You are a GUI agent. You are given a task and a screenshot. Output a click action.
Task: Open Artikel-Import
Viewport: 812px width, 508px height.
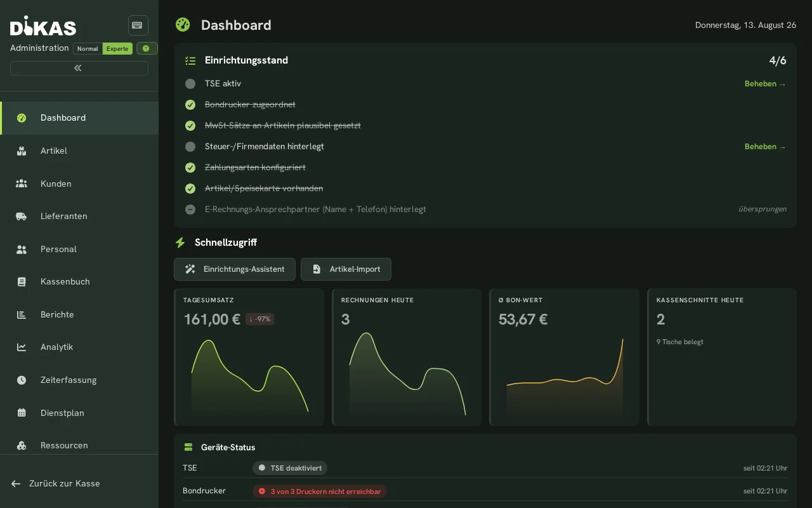pos(346,269)
